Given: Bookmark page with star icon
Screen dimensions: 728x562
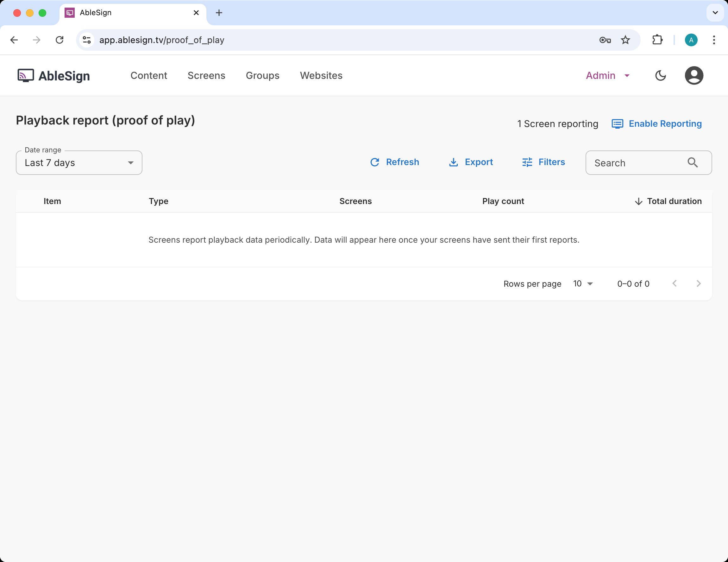Looking at the screenshot, I should pos(625,40).
